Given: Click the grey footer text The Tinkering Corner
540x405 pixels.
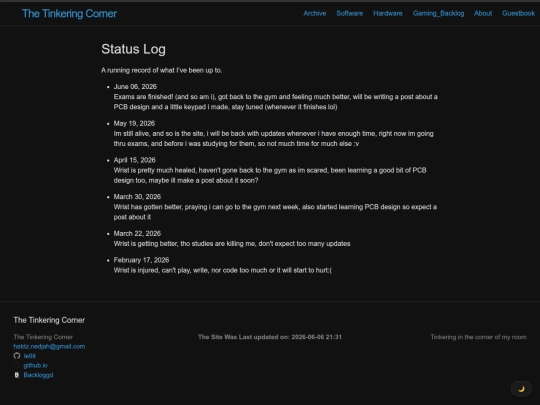Looking at the screenshot, I should tap(43, 337).
